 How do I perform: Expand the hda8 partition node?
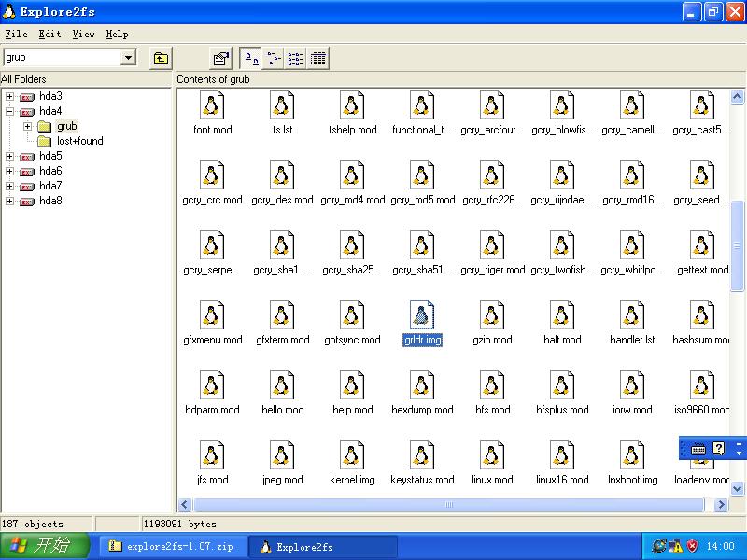pos(9,201)
